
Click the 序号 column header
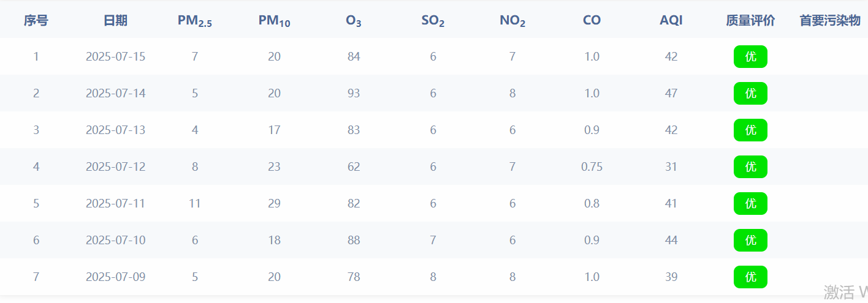click(36, 20)
